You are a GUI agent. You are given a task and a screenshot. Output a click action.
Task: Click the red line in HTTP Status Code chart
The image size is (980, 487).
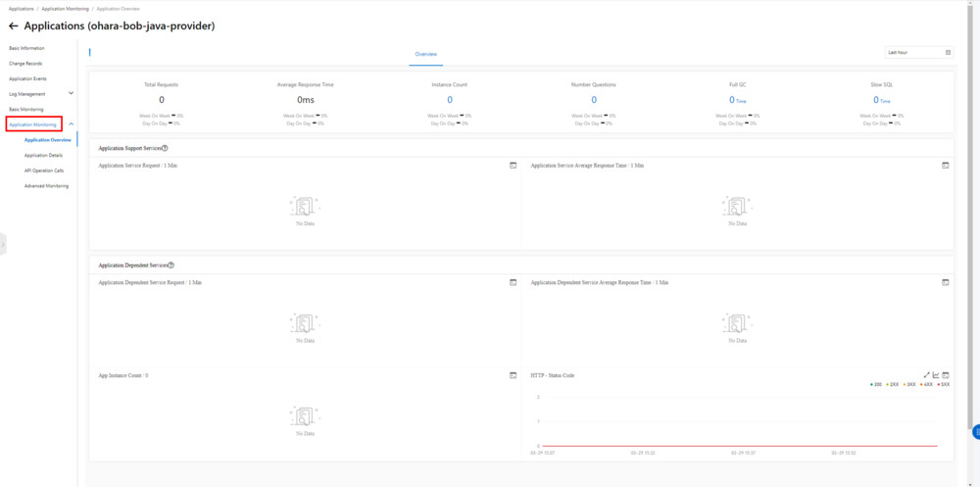738,446
